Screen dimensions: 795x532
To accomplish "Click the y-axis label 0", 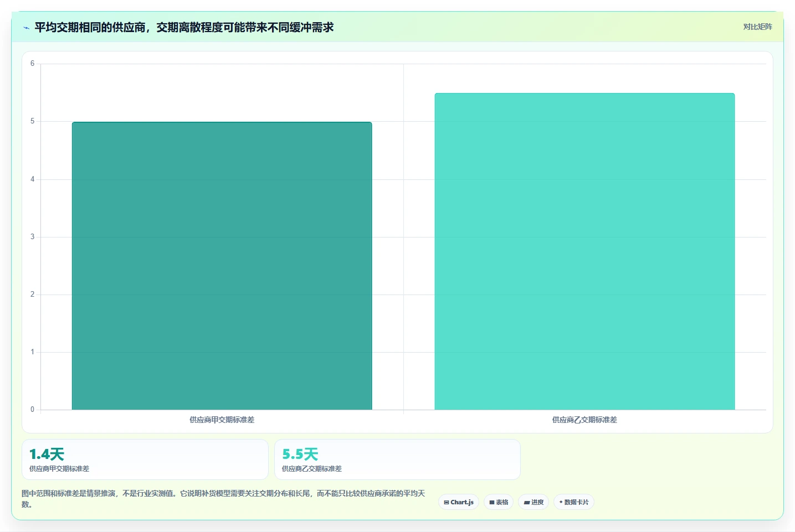I will [32, 410].
